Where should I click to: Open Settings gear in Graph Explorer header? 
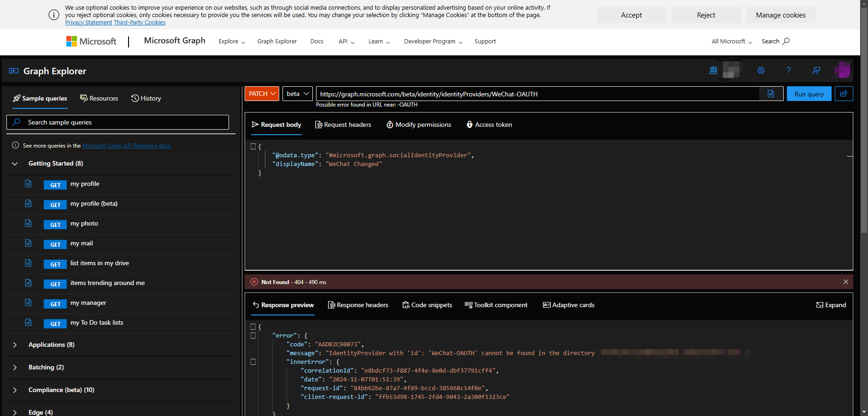pyautogui.click(x=761, y=71)
